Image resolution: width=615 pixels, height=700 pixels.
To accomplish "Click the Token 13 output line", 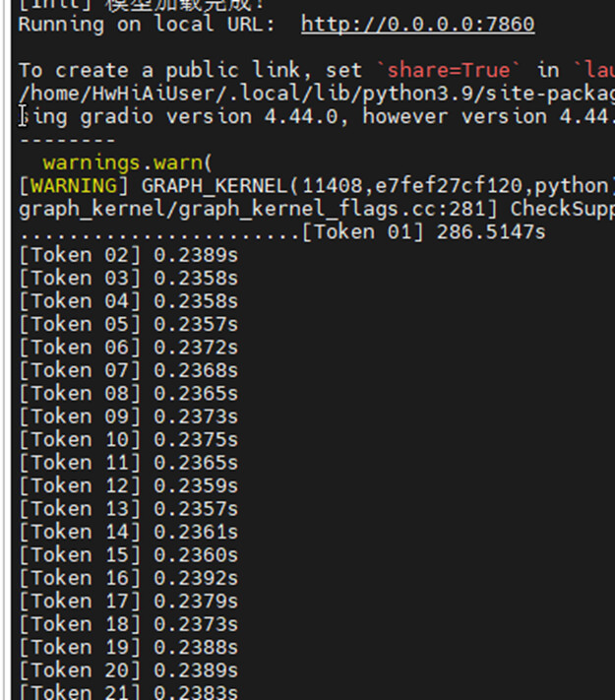I will tap(128, 509).
